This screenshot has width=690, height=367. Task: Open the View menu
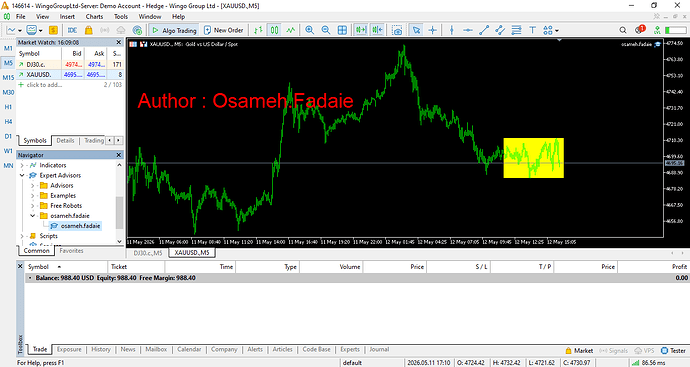pos(42,17)
